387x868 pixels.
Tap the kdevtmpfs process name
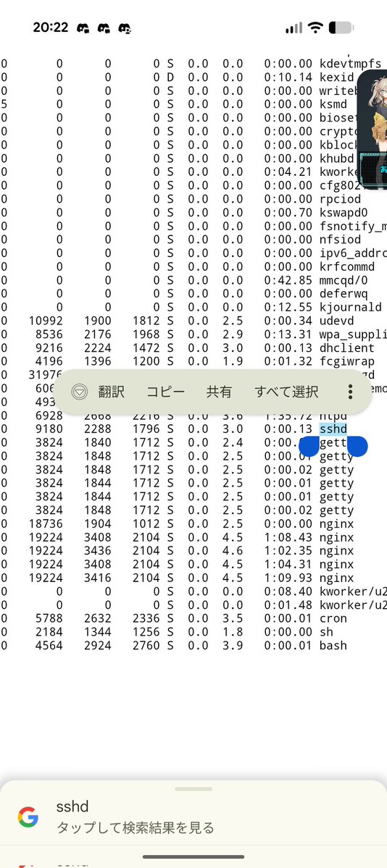coord(351,64)
